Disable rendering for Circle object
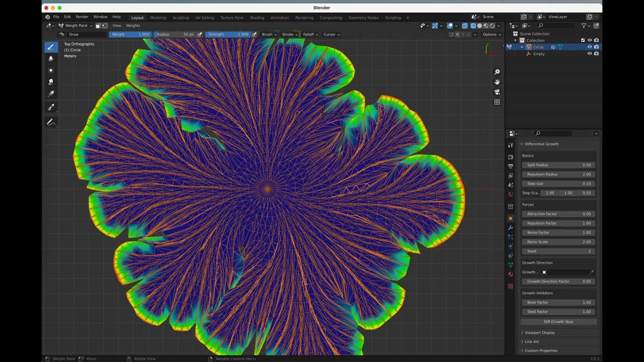 pos(596,47)
